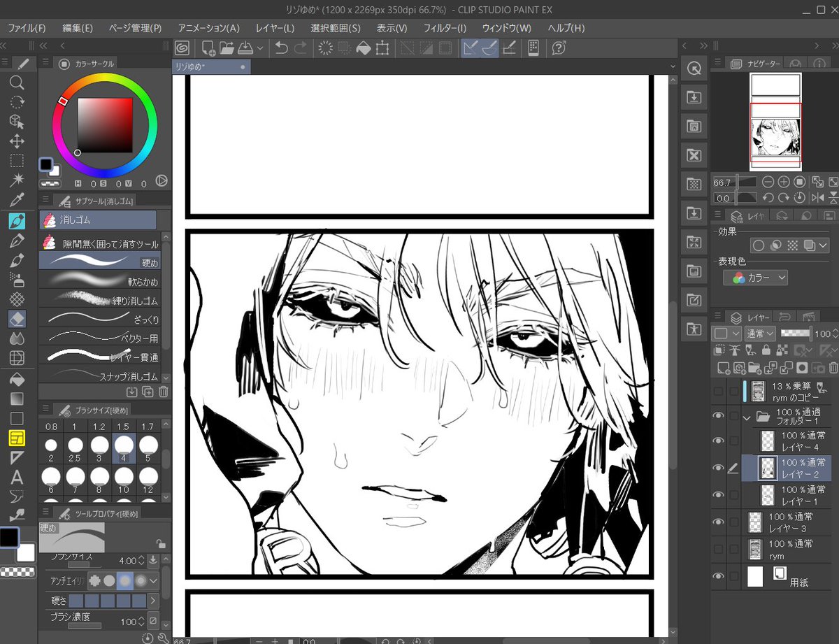Viewport: 839px width, 644px height.
Task: Click the Save icon in command bar
Action: coord(245,48)
